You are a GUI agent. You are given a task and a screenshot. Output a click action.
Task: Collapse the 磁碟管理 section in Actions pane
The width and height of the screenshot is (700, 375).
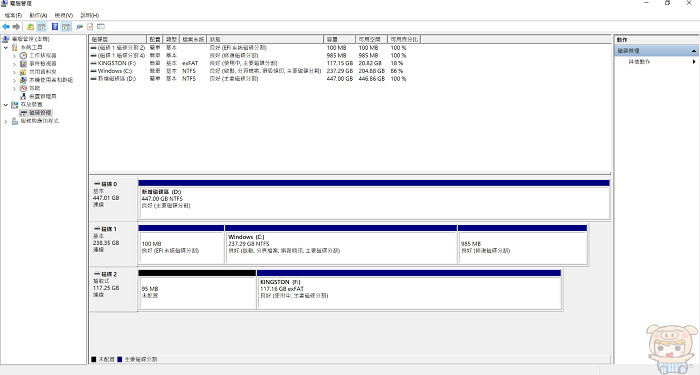[x=694, y=51]
